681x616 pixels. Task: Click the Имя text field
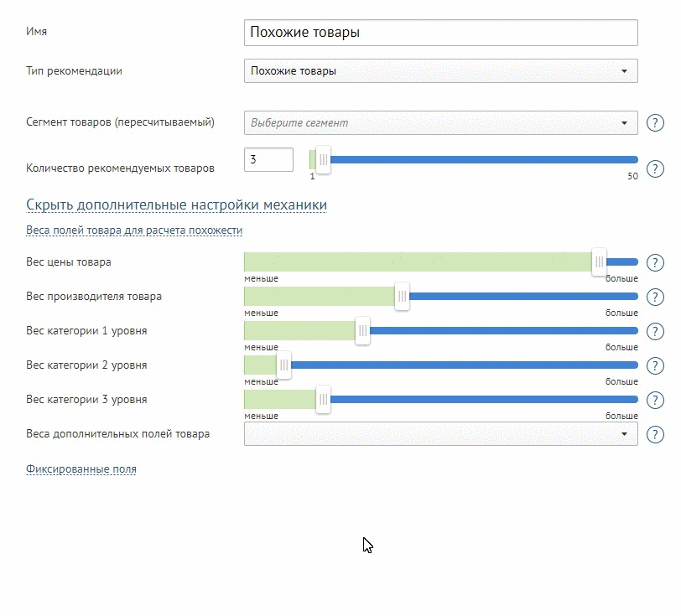(x=441, y=33)
